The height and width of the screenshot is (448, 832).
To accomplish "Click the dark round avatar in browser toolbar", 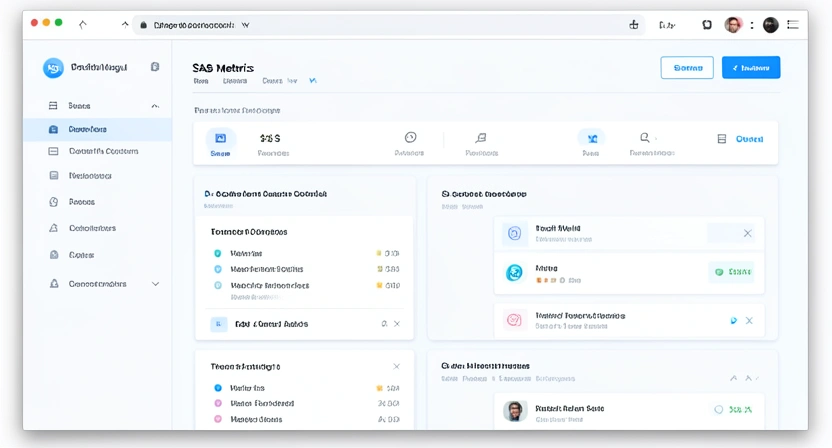I will coord(770,25).
